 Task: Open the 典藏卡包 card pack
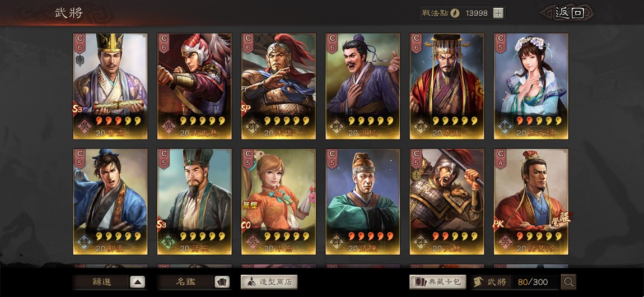point(437,282)
